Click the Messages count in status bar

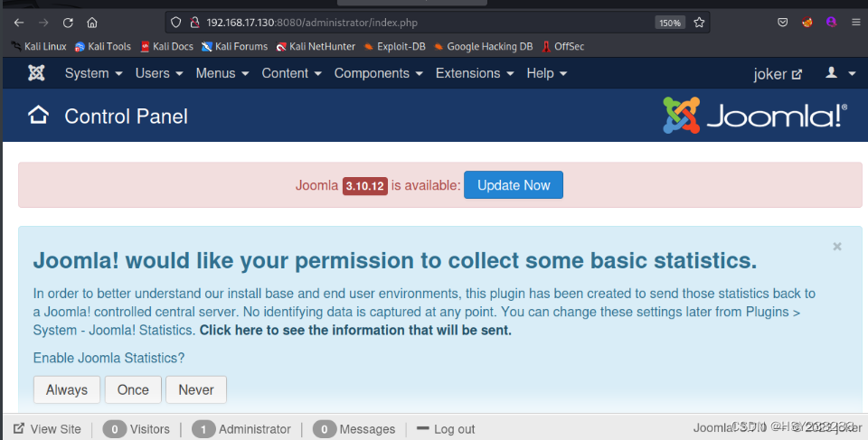[x=325, y=429]
